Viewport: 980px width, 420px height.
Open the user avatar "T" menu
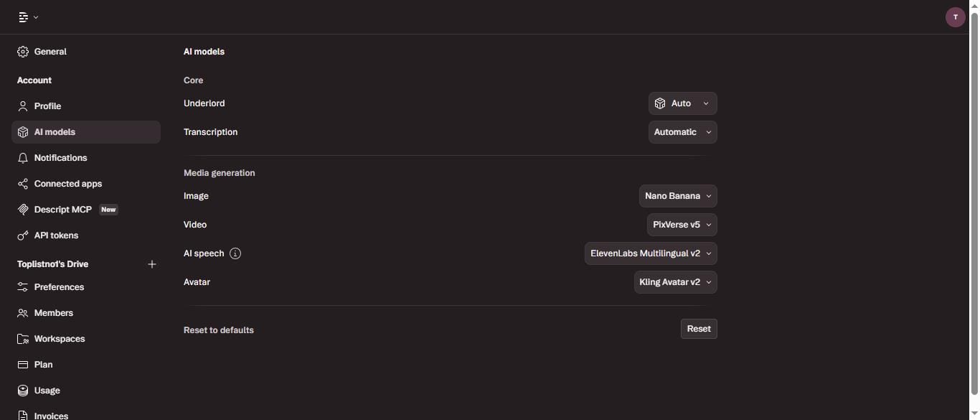955,17
